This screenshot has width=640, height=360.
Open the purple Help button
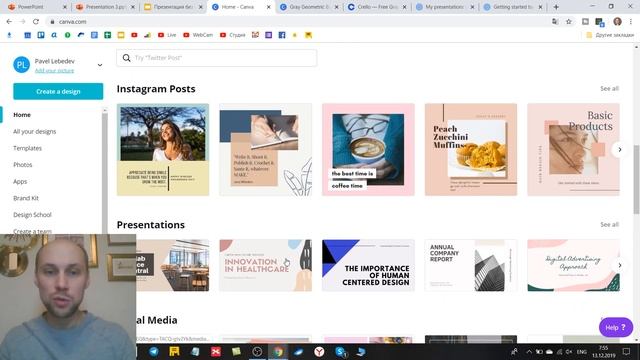coord(616,327)
